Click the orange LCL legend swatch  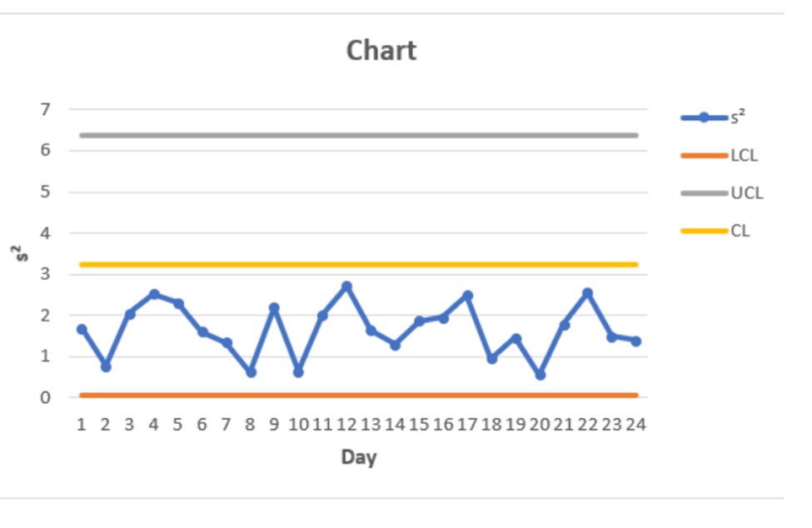pyautogui.click(x=704, y=155)
